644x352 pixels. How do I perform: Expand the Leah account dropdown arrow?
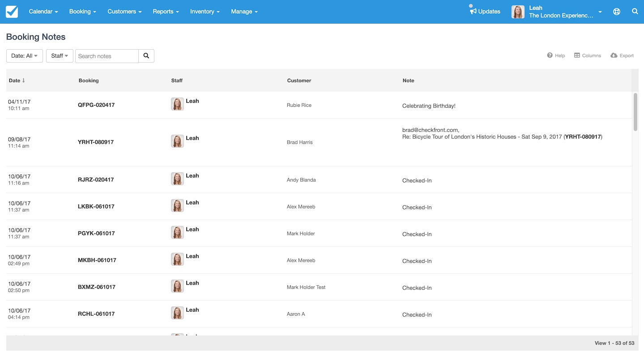[600, 12]
